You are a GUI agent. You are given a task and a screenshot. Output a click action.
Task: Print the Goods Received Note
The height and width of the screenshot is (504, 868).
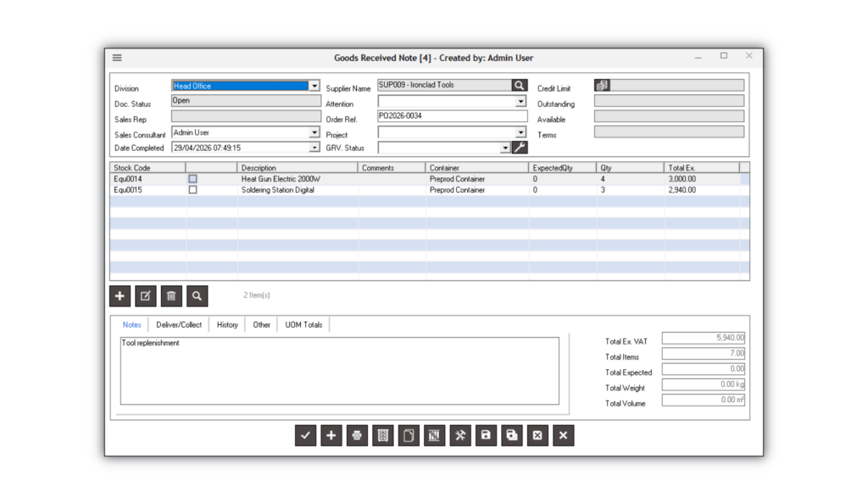coord(357,435)
